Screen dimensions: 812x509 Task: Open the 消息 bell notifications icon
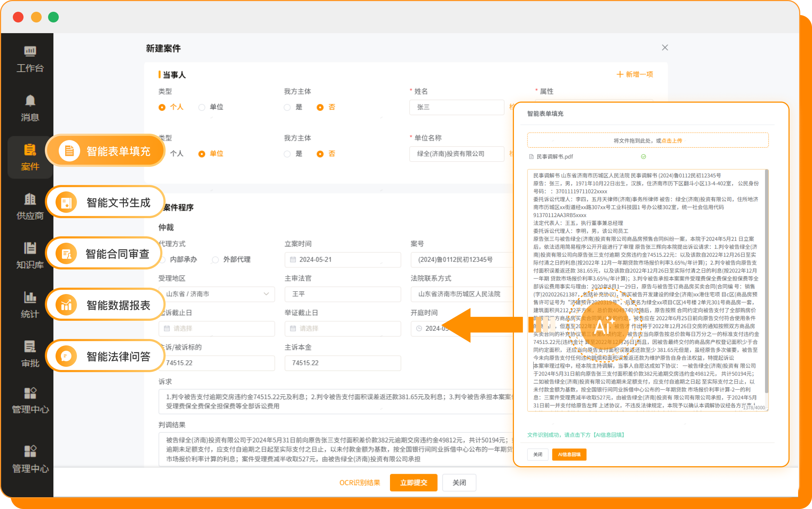(30, 101)
